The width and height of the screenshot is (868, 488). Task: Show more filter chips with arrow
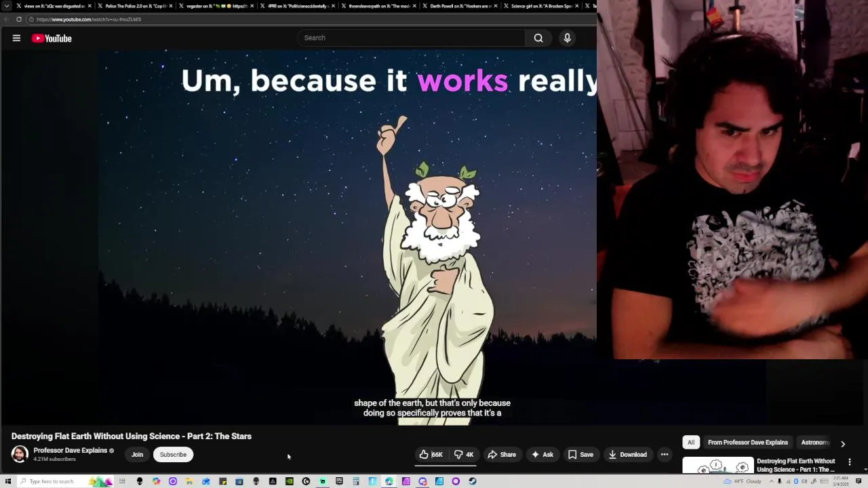point(843,443)
